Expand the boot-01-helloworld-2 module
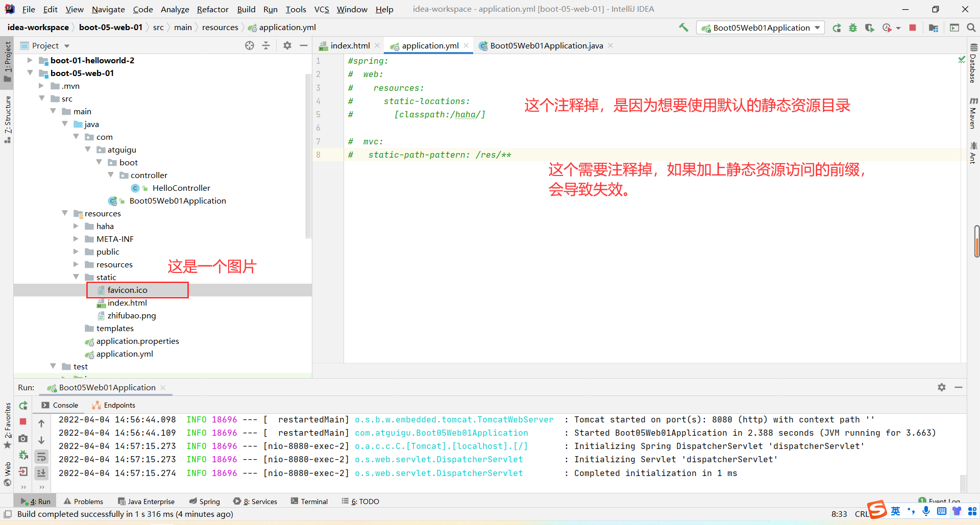This screenshot has width=980, height=525. pyautogui.click(x=30, y=60)
